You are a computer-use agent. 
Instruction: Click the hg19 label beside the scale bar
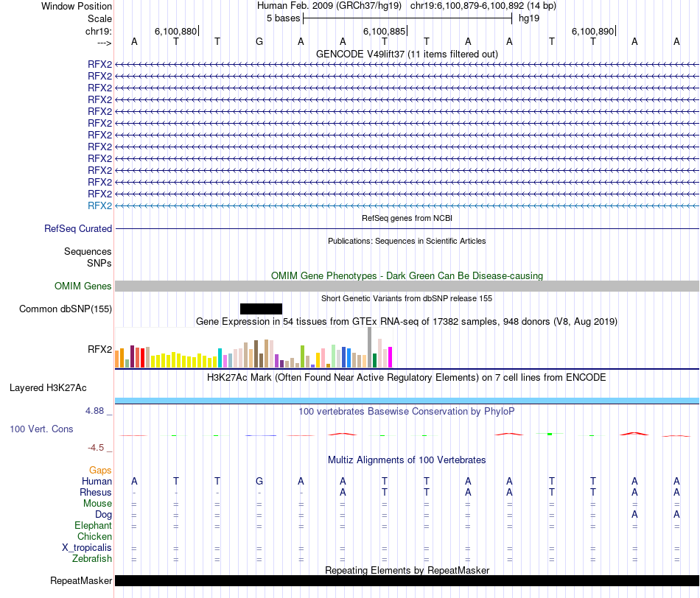(529, 18)
